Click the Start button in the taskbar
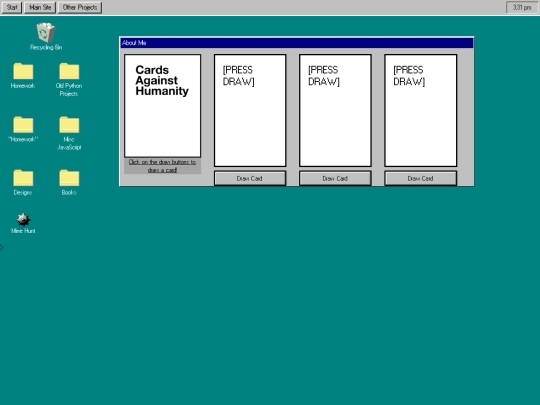This screenshot has height=405, width=540. pyautogui.click(x=12, y=7)
